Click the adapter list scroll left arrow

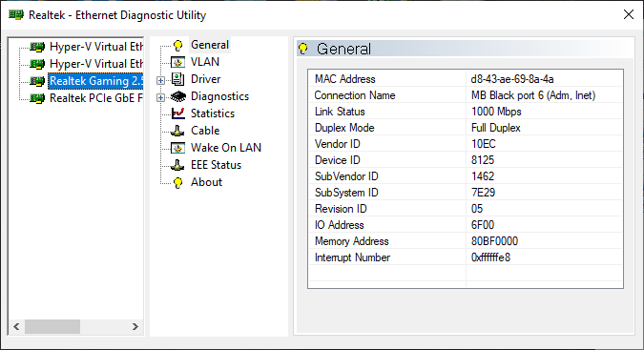[x=16, y=326]
